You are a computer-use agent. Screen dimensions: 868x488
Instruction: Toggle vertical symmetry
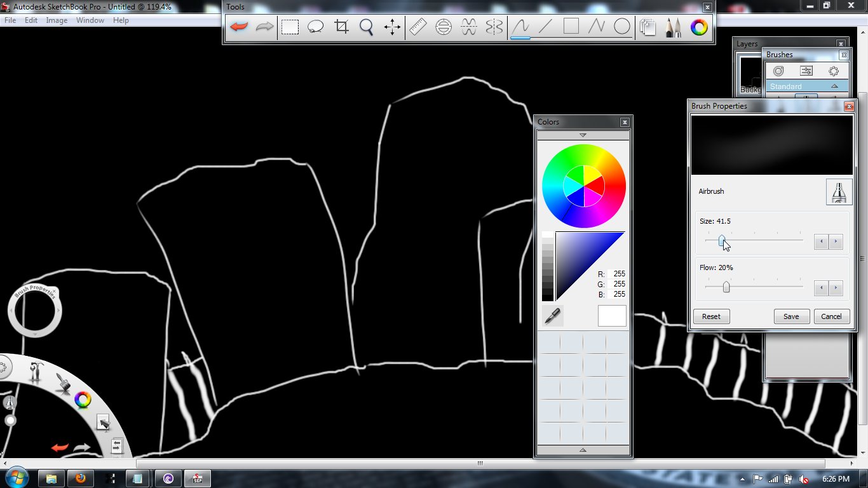point(494,27)
